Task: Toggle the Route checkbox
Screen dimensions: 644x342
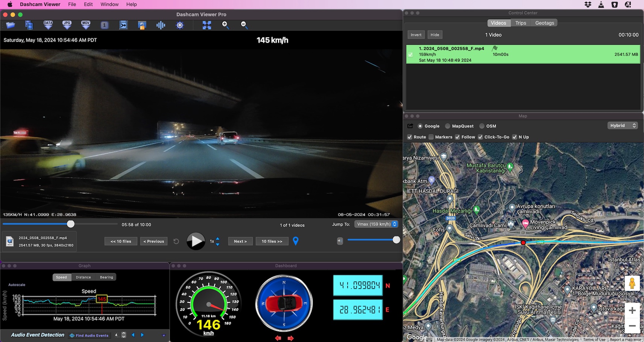Action: (x=410, y=137)
